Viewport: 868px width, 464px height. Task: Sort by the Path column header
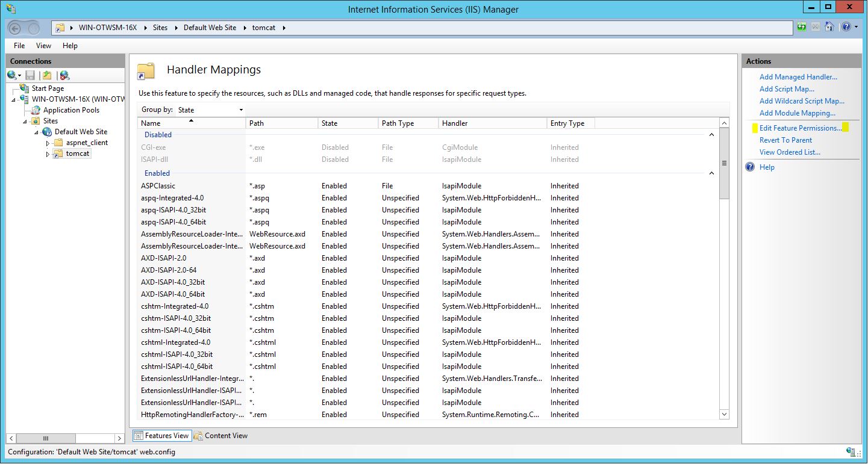coord(282,123)
